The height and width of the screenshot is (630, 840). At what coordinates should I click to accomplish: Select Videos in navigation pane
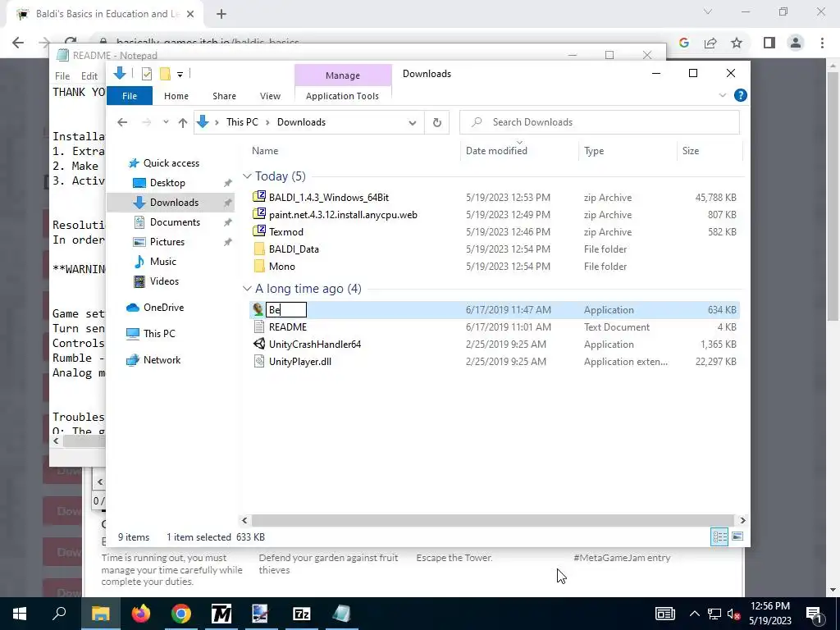point(164,281)
